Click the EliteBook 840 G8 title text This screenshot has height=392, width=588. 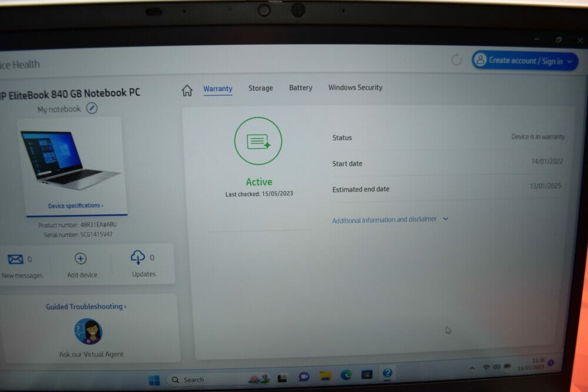[70, 93]
